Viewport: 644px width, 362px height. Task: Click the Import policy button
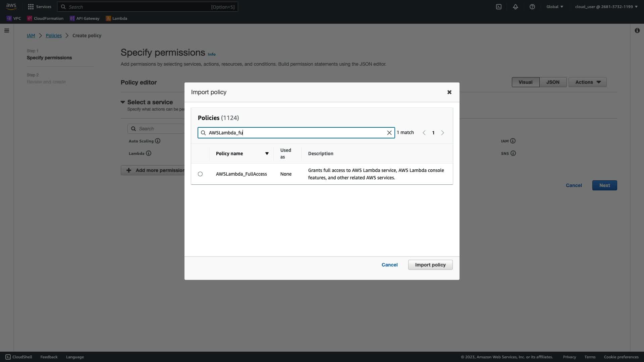430,265
